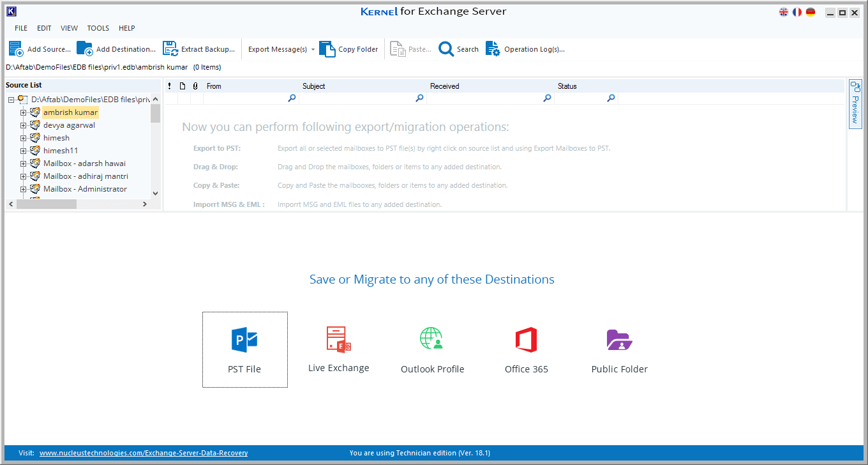Click the importance (!) column header
Screen dimensions: 868x465
pos(169,86)
